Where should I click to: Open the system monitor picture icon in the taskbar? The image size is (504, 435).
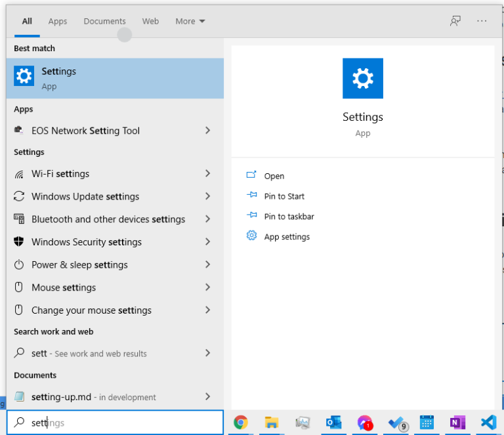click(x=303, y=422)
